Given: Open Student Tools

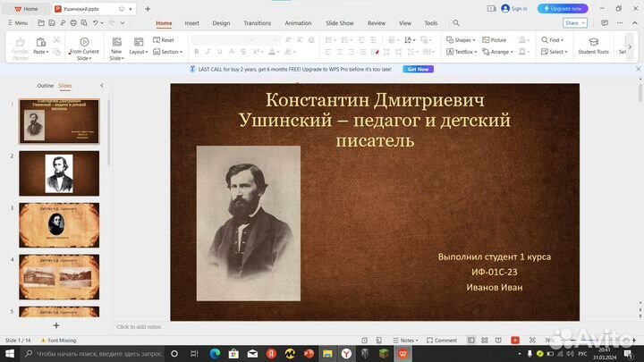Looking at the screenshot, I should pyautogui.click(x=593, y=46).
